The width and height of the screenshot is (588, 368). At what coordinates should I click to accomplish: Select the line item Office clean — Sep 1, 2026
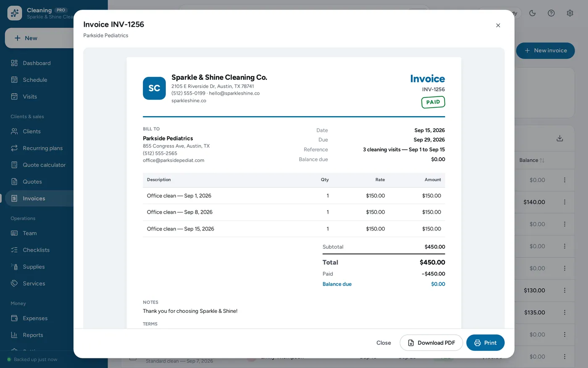pos(294,196)
